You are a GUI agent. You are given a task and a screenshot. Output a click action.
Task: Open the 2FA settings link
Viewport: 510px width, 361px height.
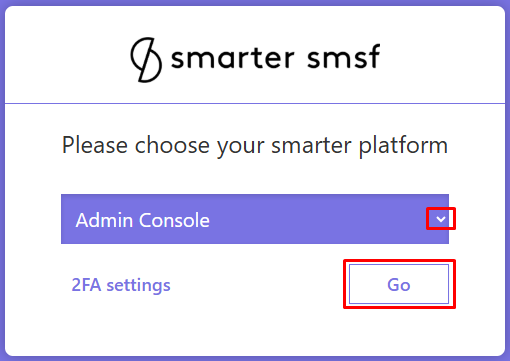pos(121,285)
